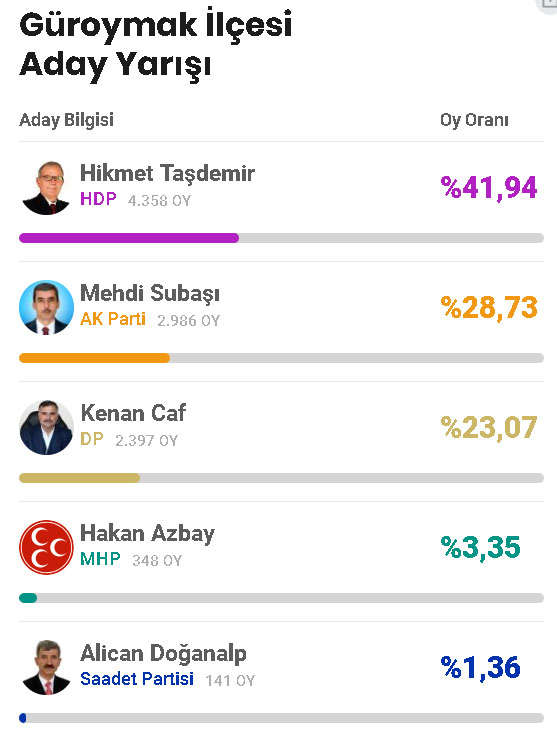The image size is (557, 735).
Task: Click the %41,94 vote percentage
Action: click(x=489, y=188)
